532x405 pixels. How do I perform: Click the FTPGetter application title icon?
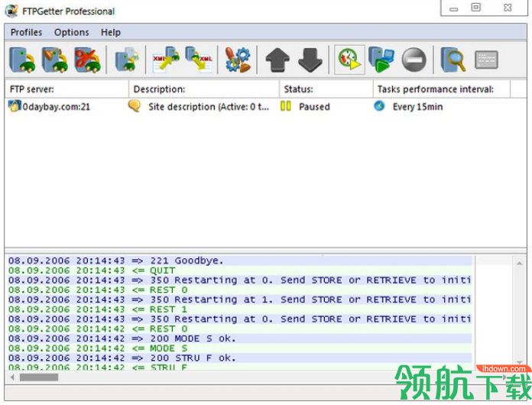pos(11,11)
